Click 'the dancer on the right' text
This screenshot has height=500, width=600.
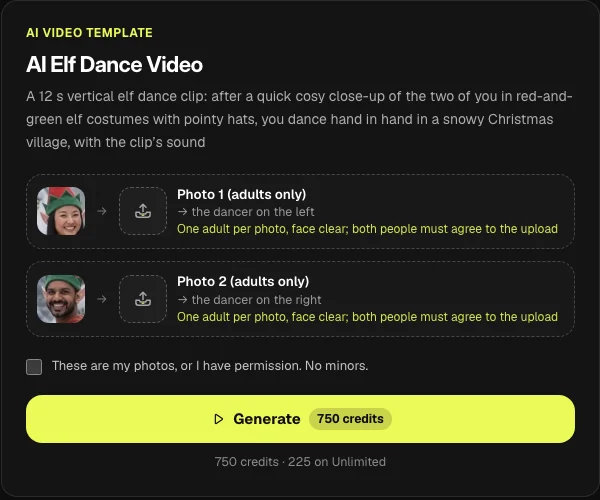click(x=256, y=300)
